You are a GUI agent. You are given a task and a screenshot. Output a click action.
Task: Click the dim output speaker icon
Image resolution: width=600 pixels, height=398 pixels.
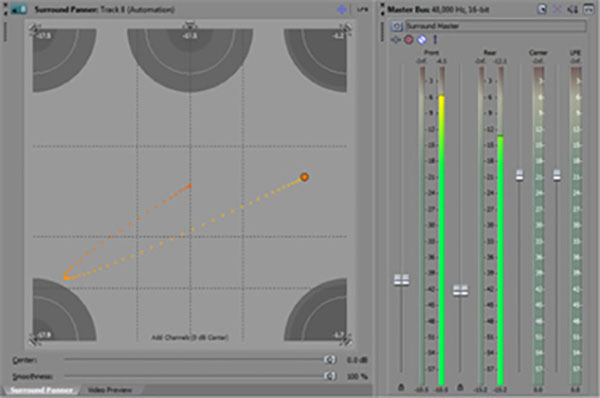tap(572, 10)
